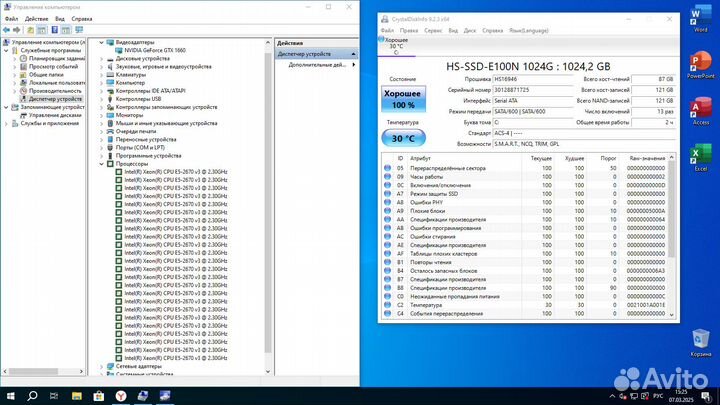Viewport: 720px width, 405px height.
Task: Select the NVIDIA GeForce GTX 1660 device
Action: (156, 50)
